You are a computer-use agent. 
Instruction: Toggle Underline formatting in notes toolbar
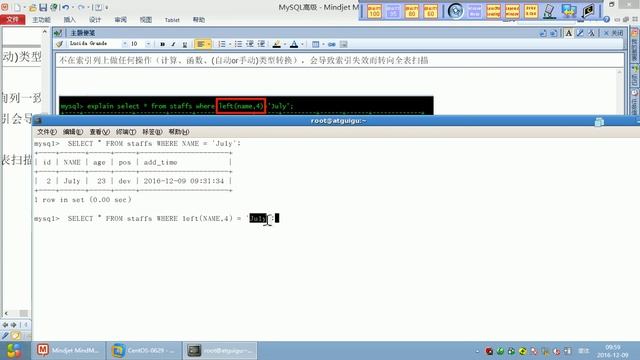point(184,44)
